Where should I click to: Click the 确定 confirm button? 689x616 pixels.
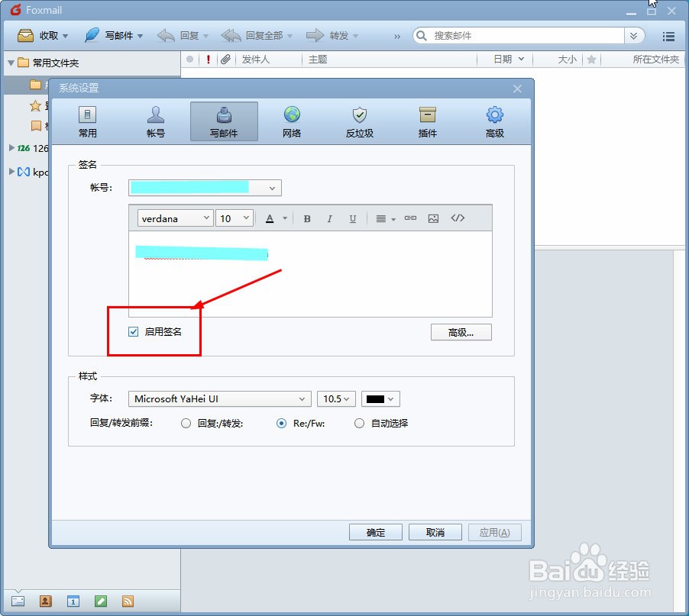pos(375,533)
